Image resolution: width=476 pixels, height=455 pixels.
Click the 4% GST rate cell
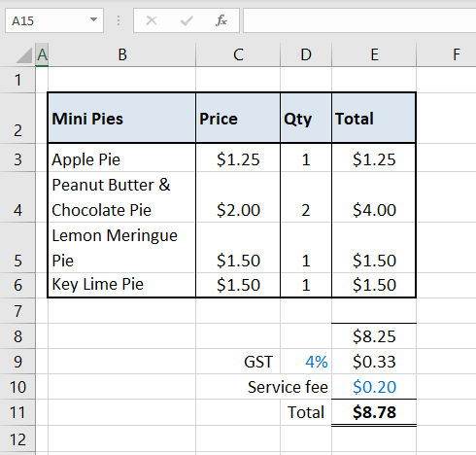click(x=306, y=362)
